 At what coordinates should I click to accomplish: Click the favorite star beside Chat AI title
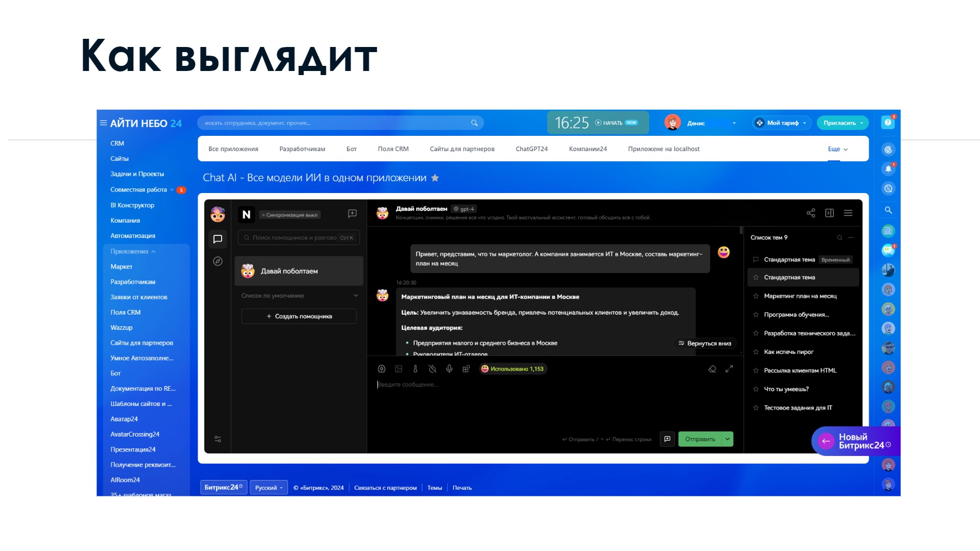pos(435,178)
